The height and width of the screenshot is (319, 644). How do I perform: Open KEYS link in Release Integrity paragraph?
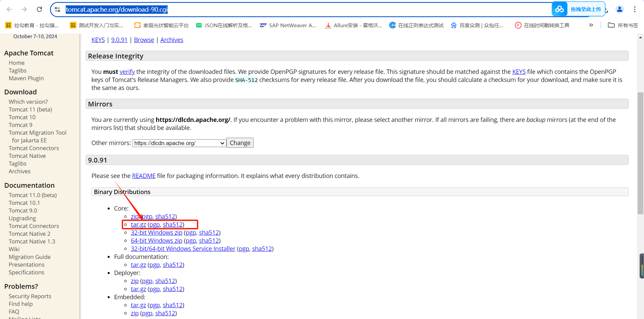tap(519, 72)
